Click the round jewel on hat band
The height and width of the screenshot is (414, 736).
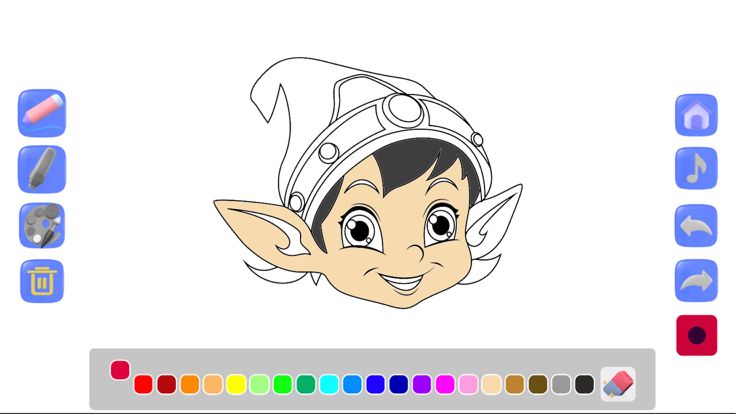(403, 108)
